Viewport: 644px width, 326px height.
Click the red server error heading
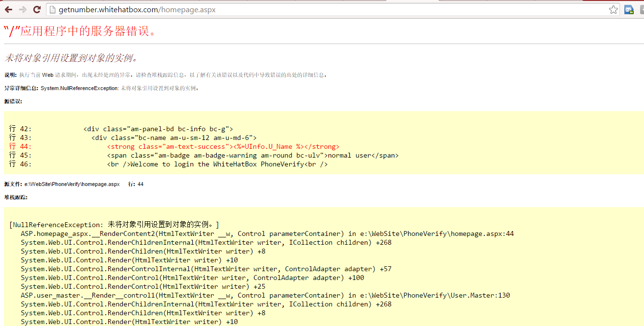coord(80,31)
